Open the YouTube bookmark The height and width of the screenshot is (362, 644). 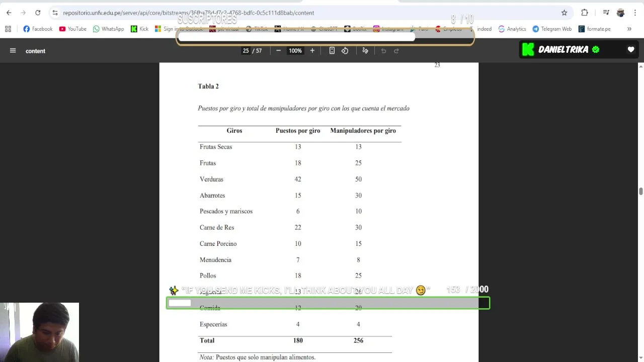pos(72,29)
